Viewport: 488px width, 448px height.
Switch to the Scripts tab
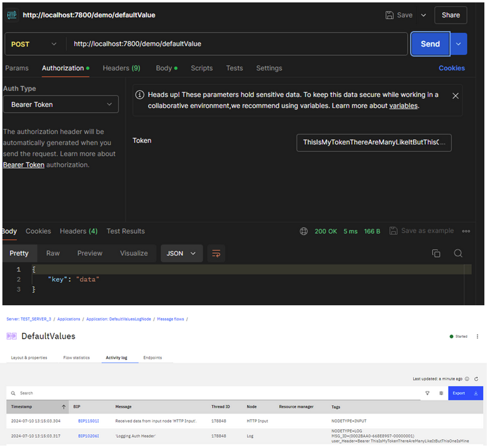click(202, 68)
